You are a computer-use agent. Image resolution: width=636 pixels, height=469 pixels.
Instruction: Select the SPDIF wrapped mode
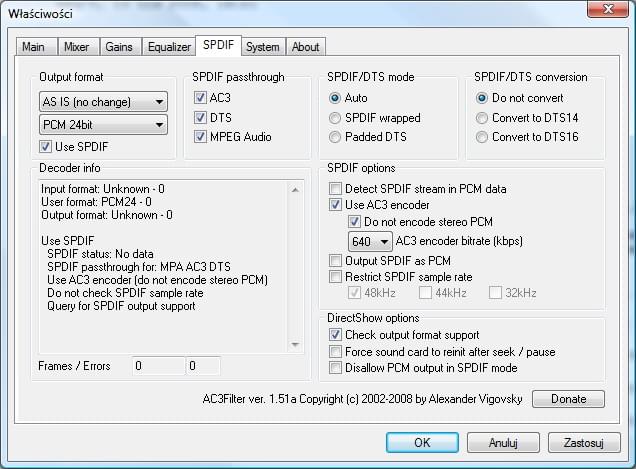[x=336, y=118]
